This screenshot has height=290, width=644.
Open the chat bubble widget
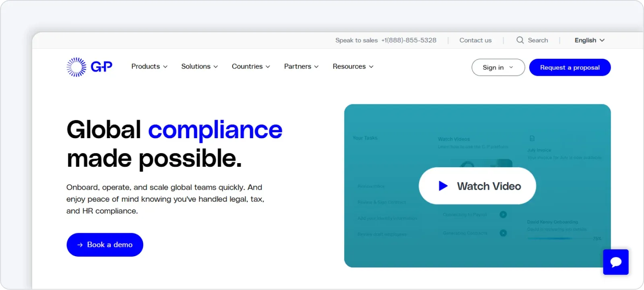point(615,262)
